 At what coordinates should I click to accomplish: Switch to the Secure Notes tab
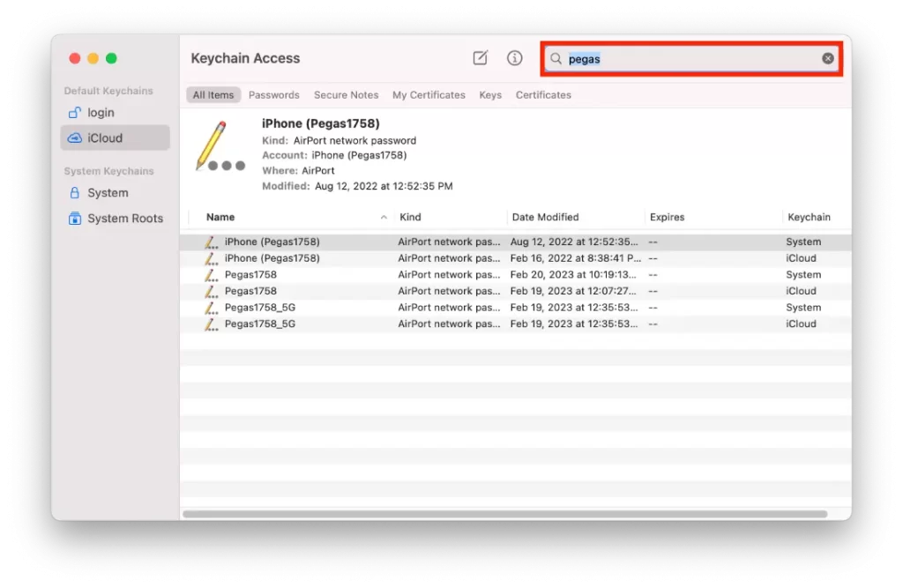pos(346,95)
